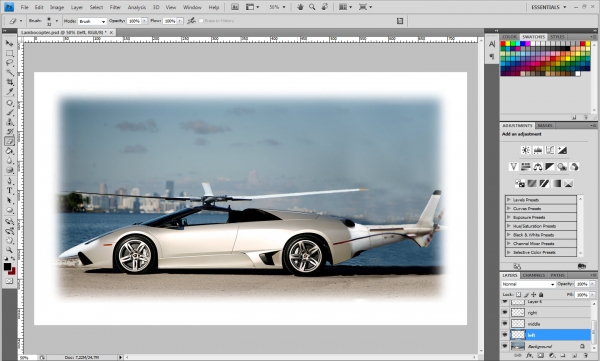This screenshot has height=361, width=600.
Task: Open the Image menu
Action: tap(57, 7)
